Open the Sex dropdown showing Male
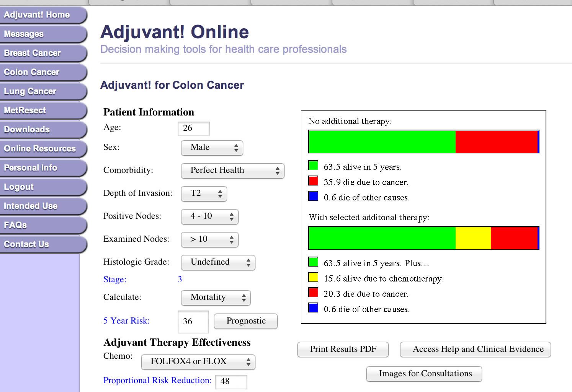 [x=212, y=148]
